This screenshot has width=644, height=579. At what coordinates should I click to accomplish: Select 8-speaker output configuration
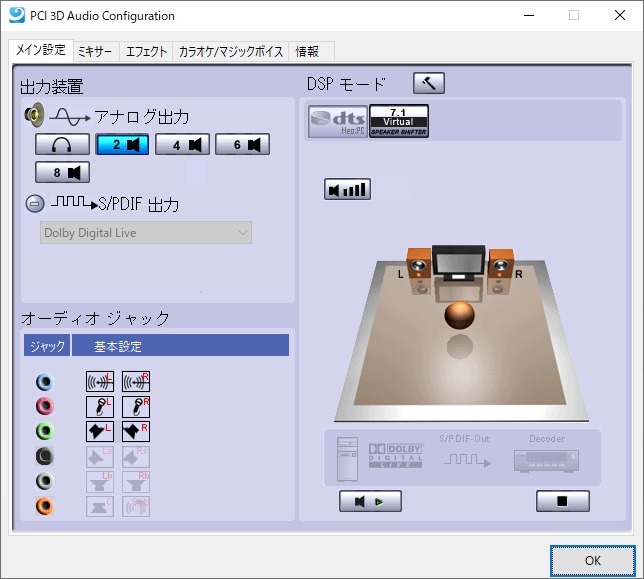[62, 172]
